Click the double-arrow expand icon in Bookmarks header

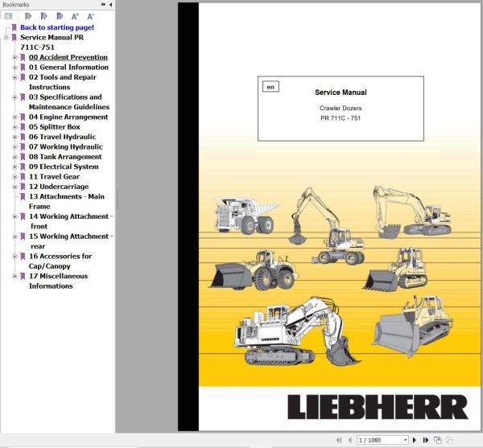point(103,5)
